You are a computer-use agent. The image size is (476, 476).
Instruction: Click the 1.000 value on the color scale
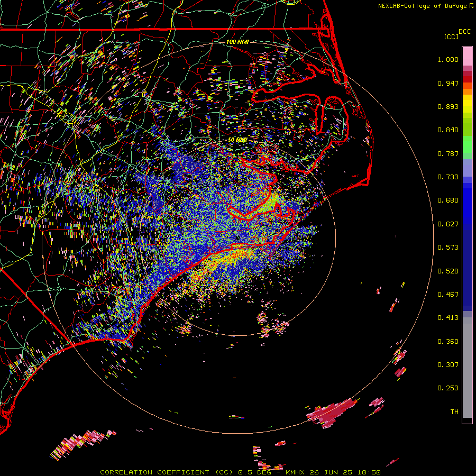pos(448,60)
